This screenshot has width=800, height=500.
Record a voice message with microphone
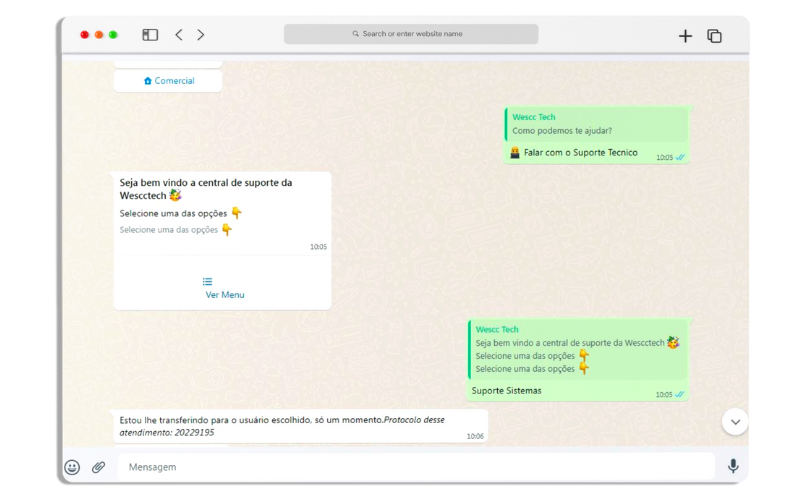click(x=733, y=466)
